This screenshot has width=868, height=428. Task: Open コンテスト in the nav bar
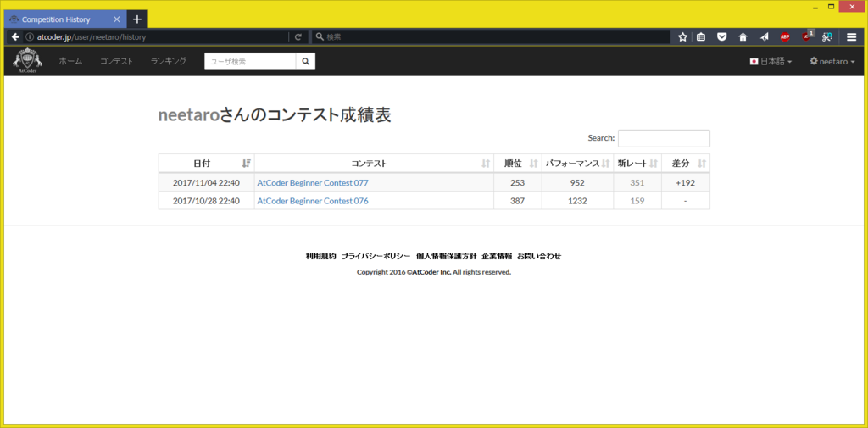click(x=117, y=62)
